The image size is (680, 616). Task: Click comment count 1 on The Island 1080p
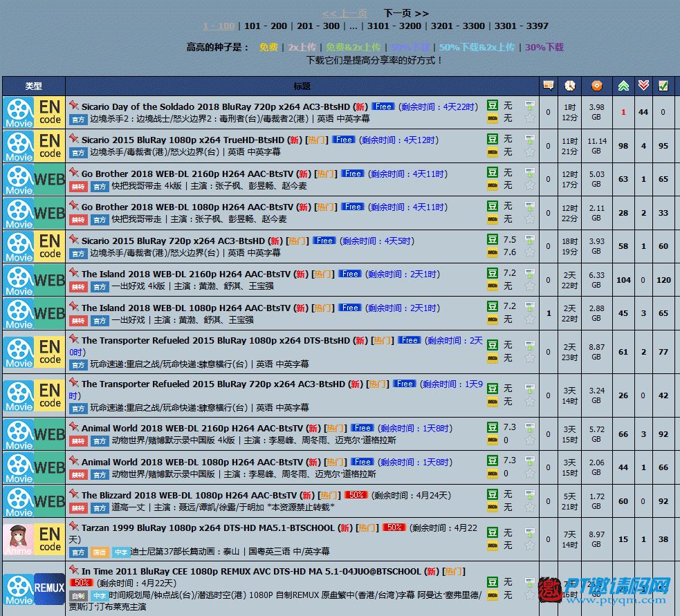[549, 313]
